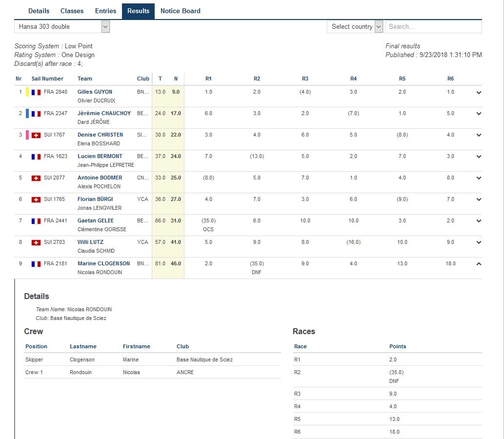
Task: Expand details for Gilles GUYON row
Action: (x=479, y=93)
